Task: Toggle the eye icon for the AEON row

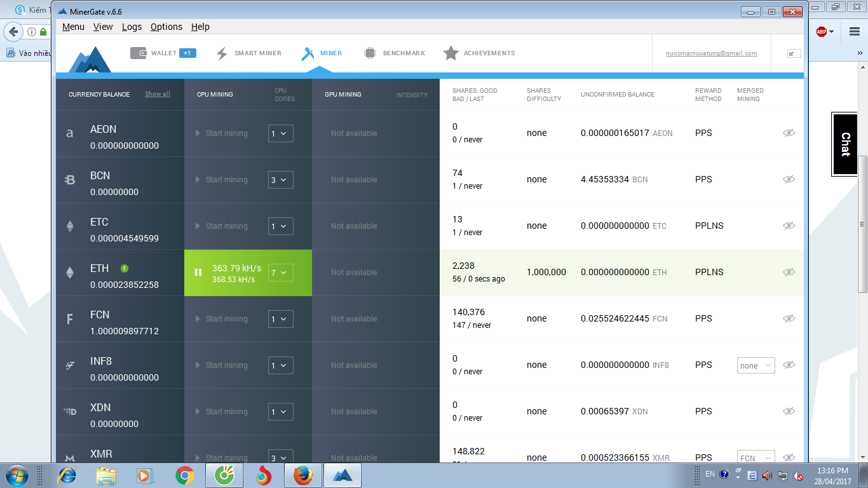Action: 789,133
